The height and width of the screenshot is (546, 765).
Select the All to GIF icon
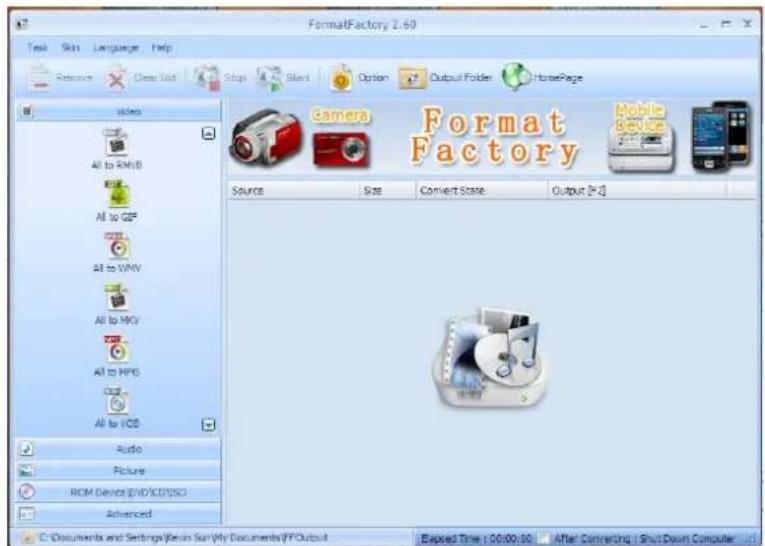[x=117, y=194]
